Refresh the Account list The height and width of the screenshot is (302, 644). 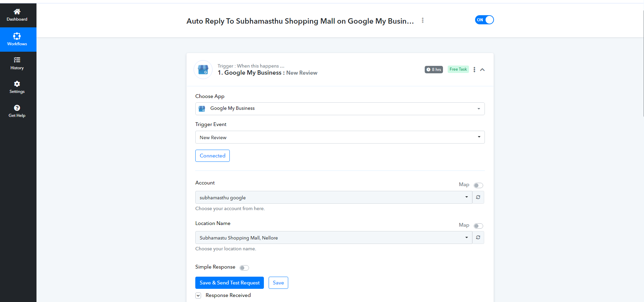point(478,197)
